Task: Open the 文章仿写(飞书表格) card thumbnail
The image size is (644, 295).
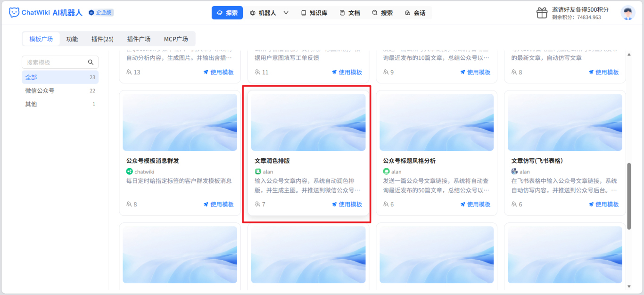Action: pyautogui.click(x=565, y=122)
